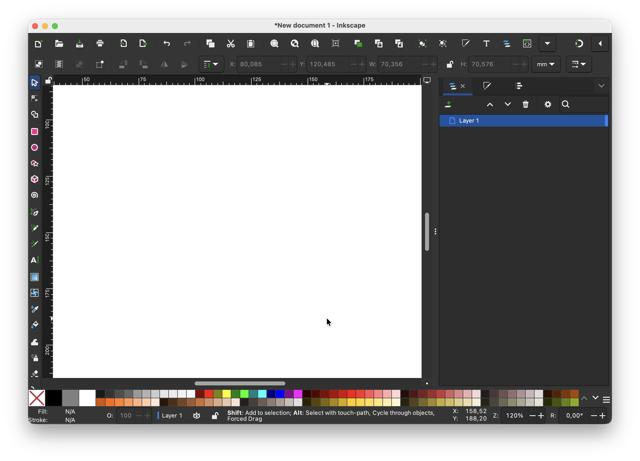Select the Gradient tool
Image resolution: width=640 pixels, height=461 pixels.
(35, 277)
